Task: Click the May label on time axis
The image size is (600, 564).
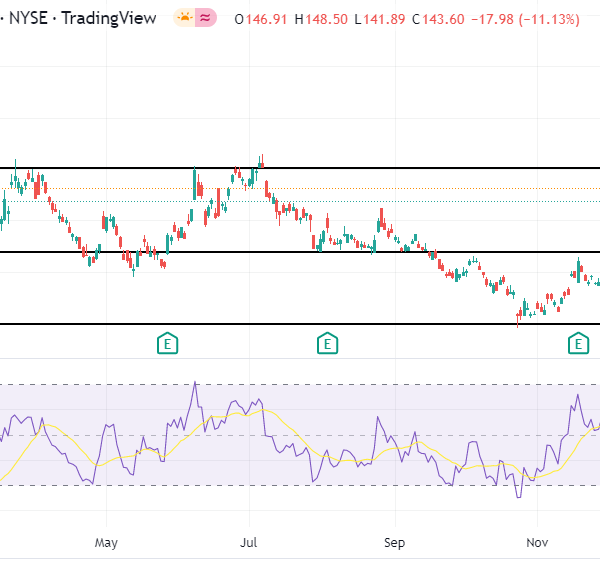Action: click(106, 544)
